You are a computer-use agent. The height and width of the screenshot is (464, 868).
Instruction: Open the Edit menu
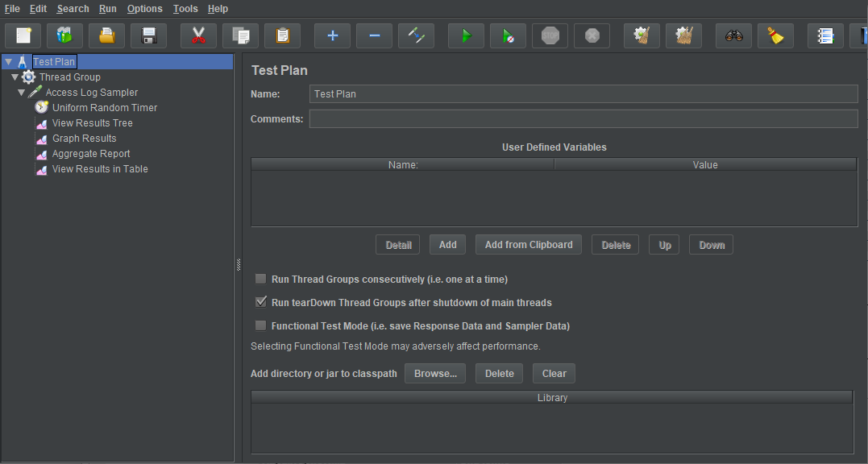pyautogui.click(x=38, y=9)
